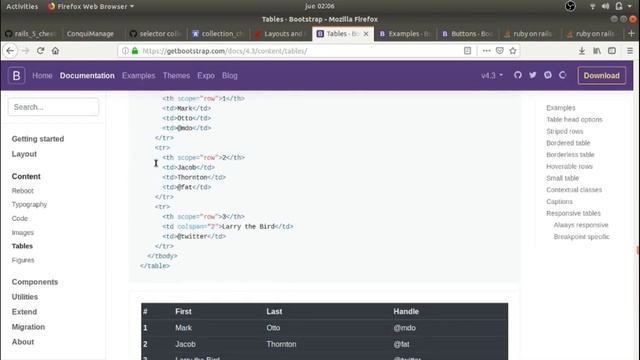Click Documentation in Bootstrap navbar
This screenshot has height=360, width=640.
pyautogui.click(x=87, y=76)
